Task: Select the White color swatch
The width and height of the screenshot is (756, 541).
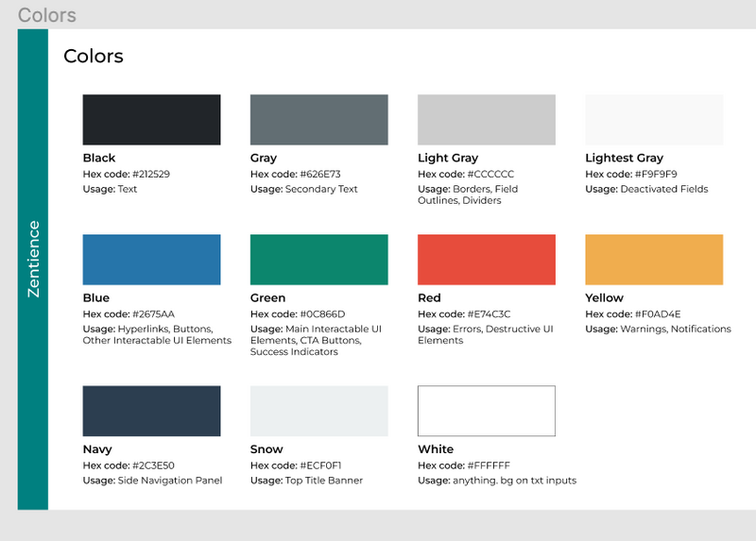Action: pos(487,411)
